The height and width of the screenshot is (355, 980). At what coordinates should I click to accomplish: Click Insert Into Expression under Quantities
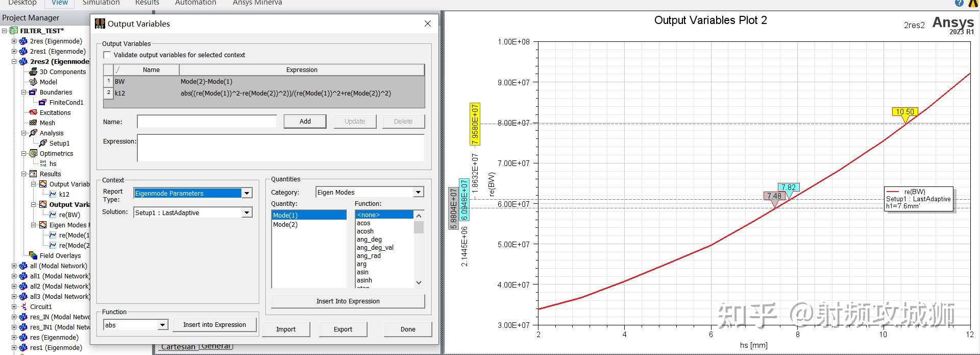click(348, 301)
